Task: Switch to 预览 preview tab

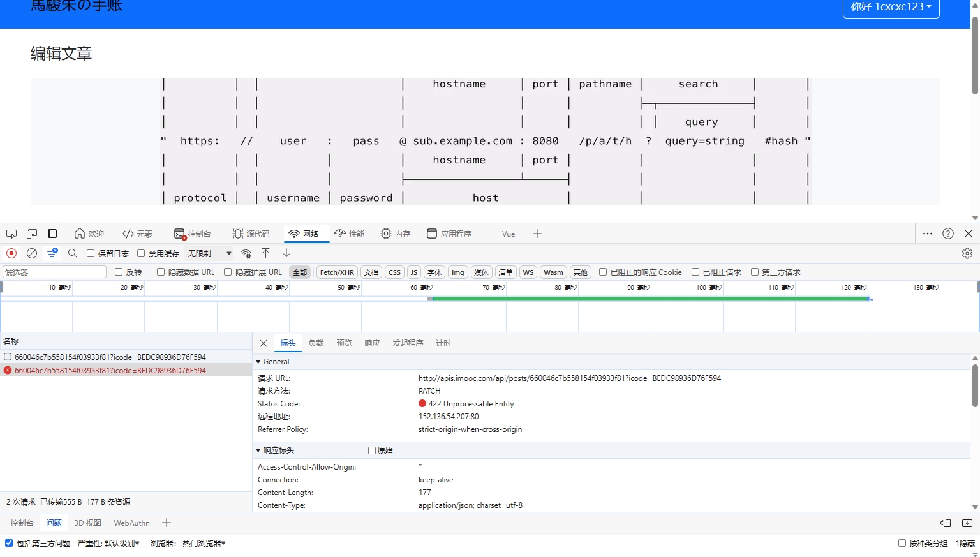Action: [344, 343]
